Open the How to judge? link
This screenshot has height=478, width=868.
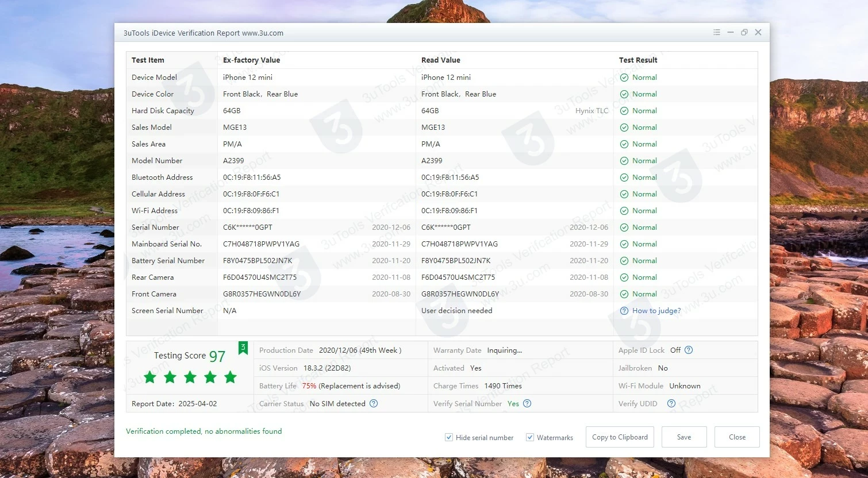[656, 311]
